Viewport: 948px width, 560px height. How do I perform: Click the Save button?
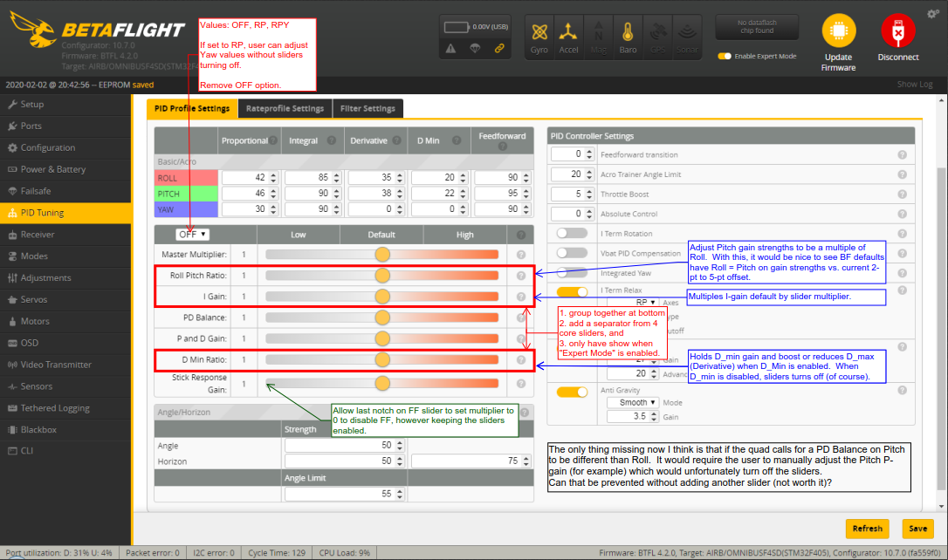point(917,529)
